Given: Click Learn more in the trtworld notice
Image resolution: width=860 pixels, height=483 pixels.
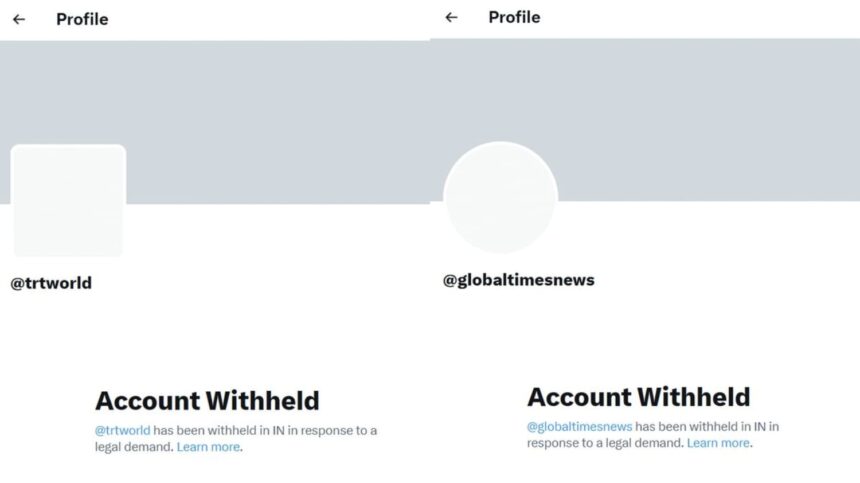Looking at the screenshot, I should tap(208, 447).
